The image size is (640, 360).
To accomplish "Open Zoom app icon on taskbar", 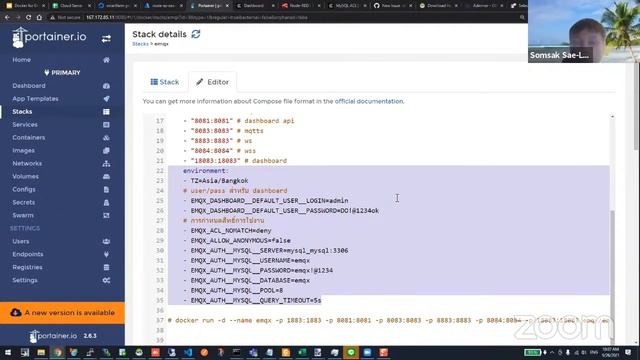I will (367, 352).
